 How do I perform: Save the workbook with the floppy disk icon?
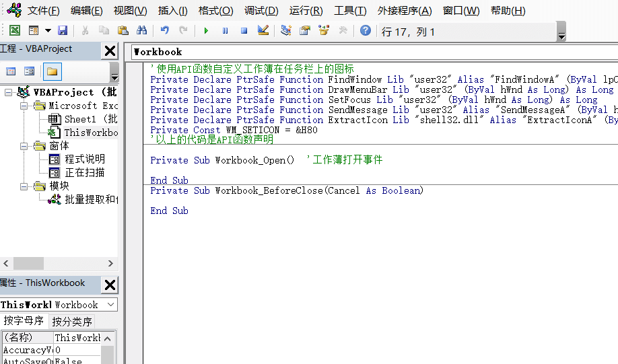pyautogui.click(x=63, y=30)
